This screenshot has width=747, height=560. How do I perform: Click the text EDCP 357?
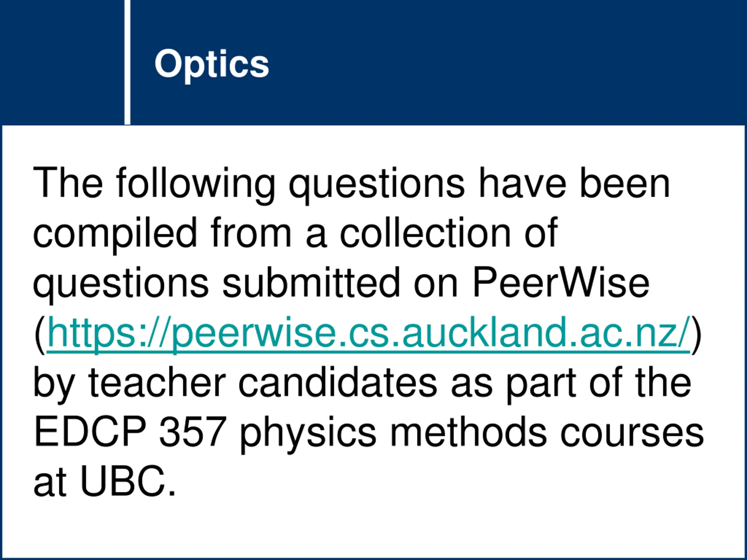point(130,432)
